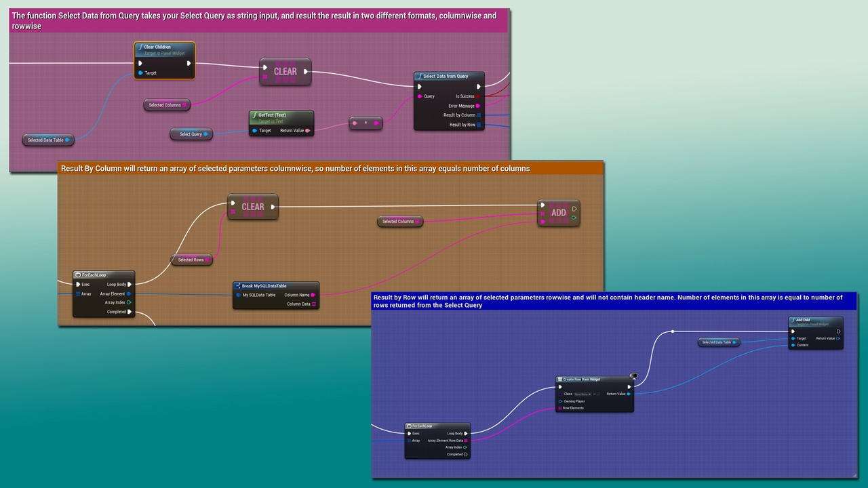This screenshot has height=488, width=868.
Task: Click the Result by Column array pin
Action: (x=479, y=115)
